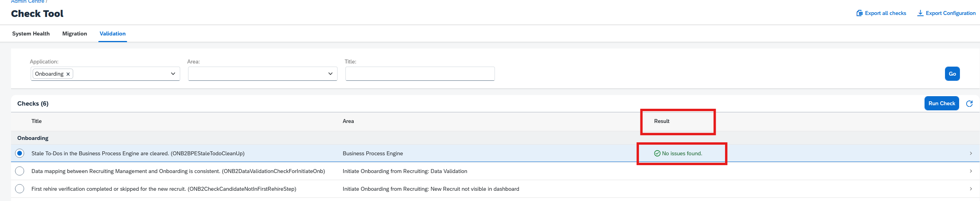Screen dimensions: 980x201
Task: Click the Export Configuration download icon
Action: coord(920,13)
